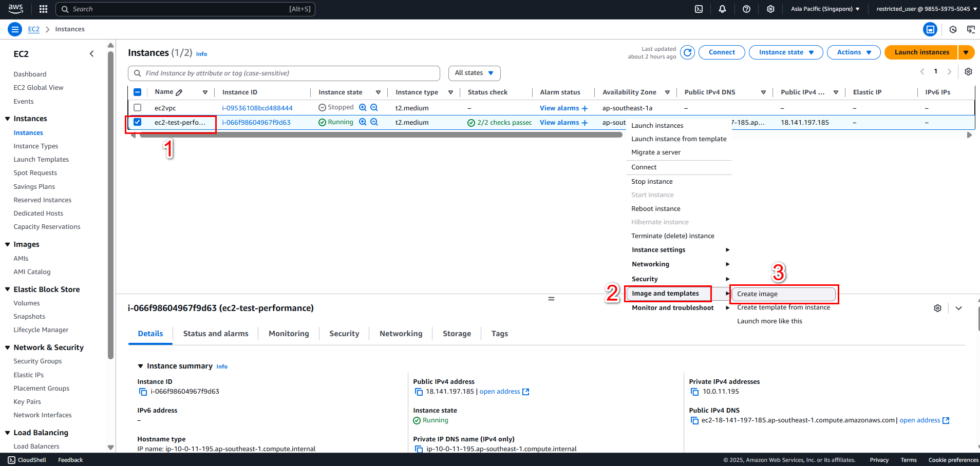Uncheck the ec2-test-performance instance checkbox
The image size is (980, 466).
[x=137, y=122]
